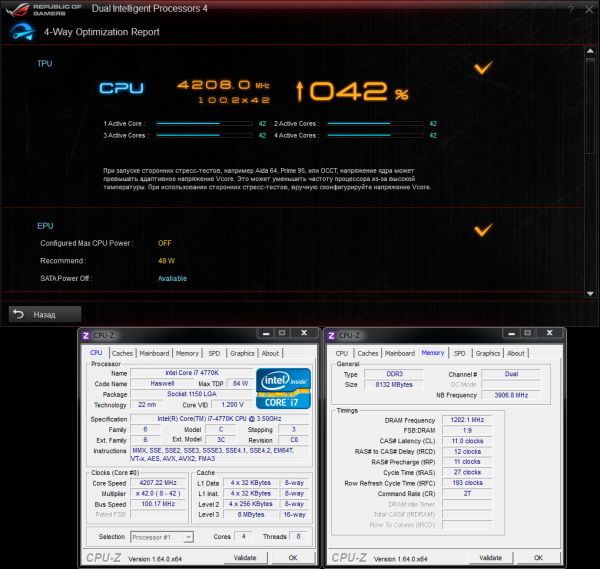The height and width of the screenshot is (569, 600).
Task: Click Z icon of right CPU-Z window
Action: [331, 336]
